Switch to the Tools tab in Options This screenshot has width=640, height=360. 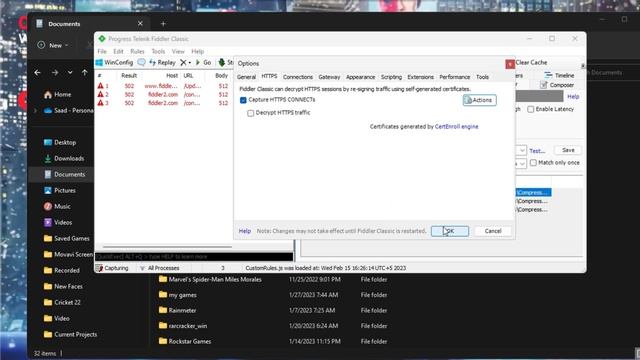482,77
